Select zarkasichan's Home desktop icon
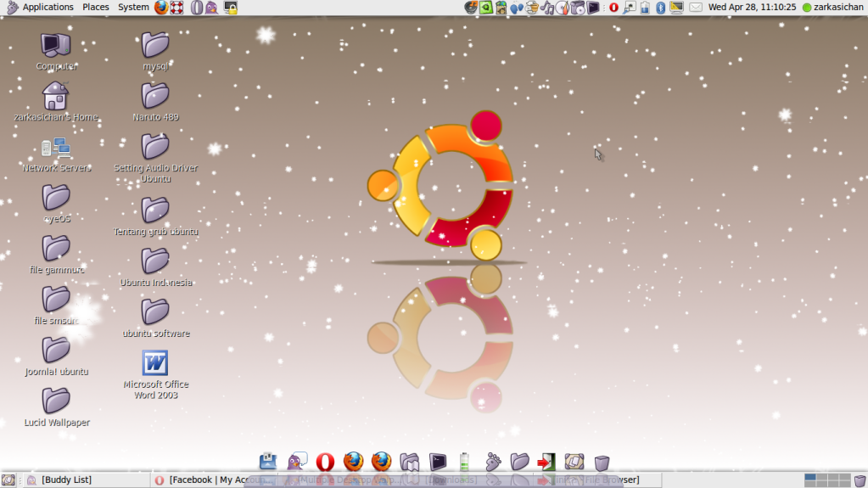This screenshot has width=868, height=488. click(x=56, y=102)
